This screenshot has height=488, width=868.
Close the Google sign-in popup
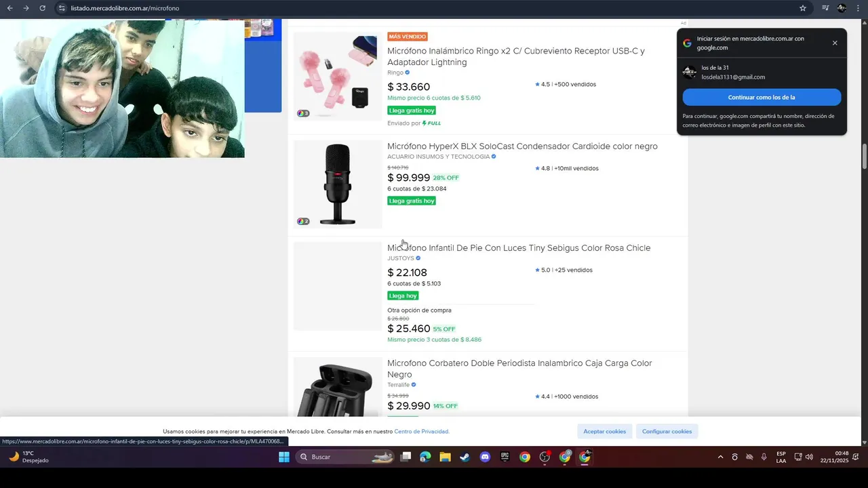tap(835, 43)
